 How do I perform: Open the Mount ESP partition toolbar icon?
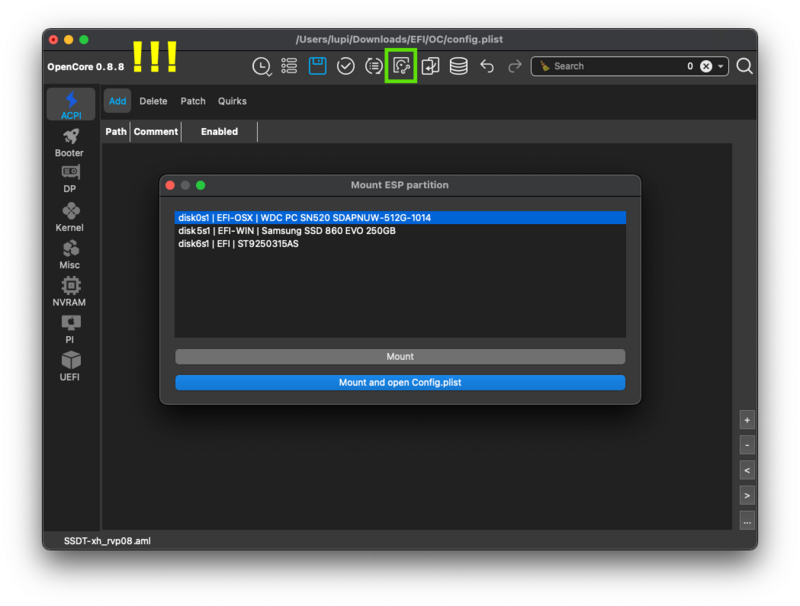pyautogui.click(x=402, y=66)
